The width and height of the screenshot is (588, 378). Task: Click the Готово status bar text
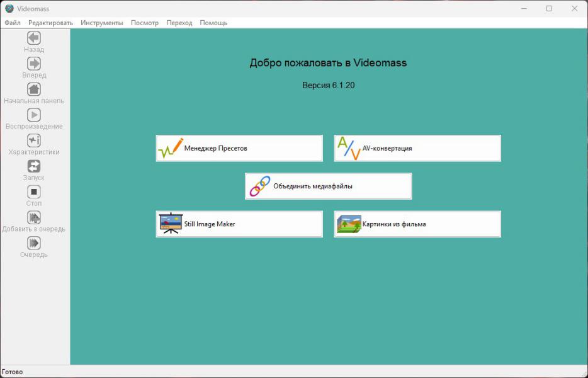pyautogui.click(x=13, y=372)
